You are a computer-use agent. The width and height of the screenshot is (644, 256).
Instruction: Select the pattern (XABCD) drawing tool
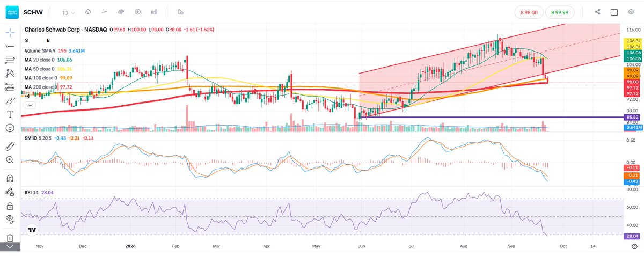coord(10,74)
